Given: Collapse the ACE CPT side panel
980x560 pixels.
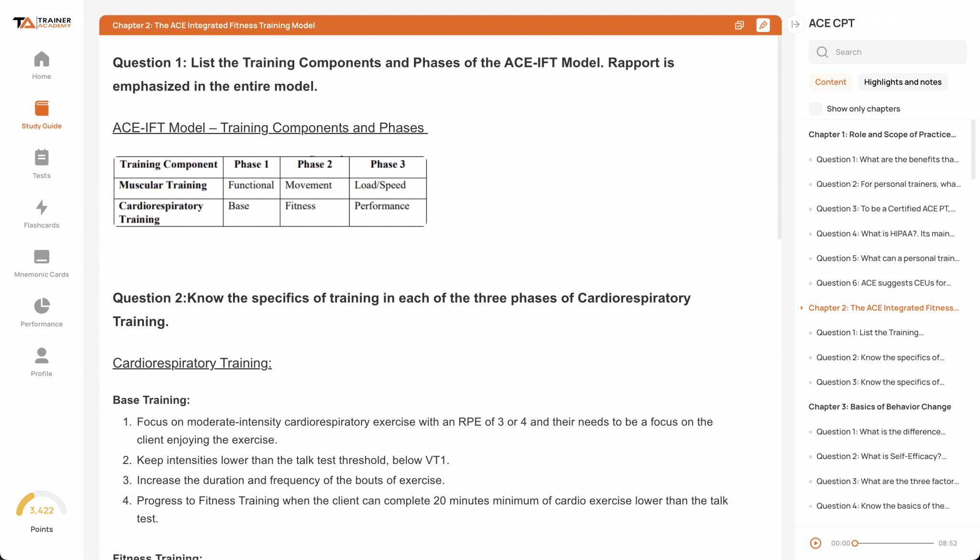Looking at the screenshot, I should pos(795,24).
